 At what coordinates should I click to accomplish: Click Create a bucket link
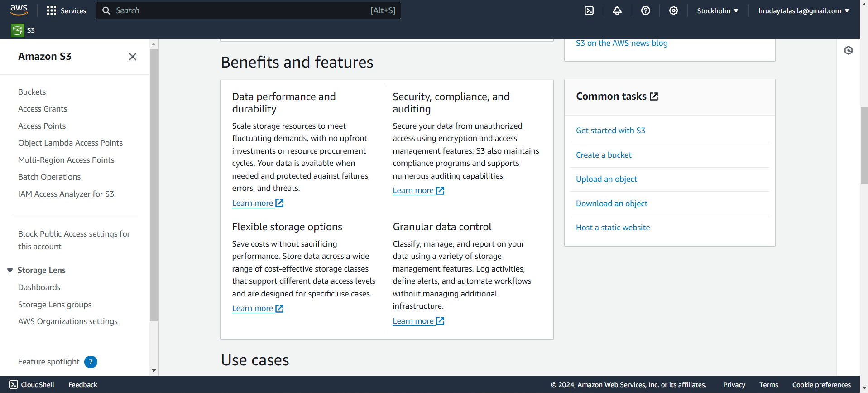click(x=603, y=155)
